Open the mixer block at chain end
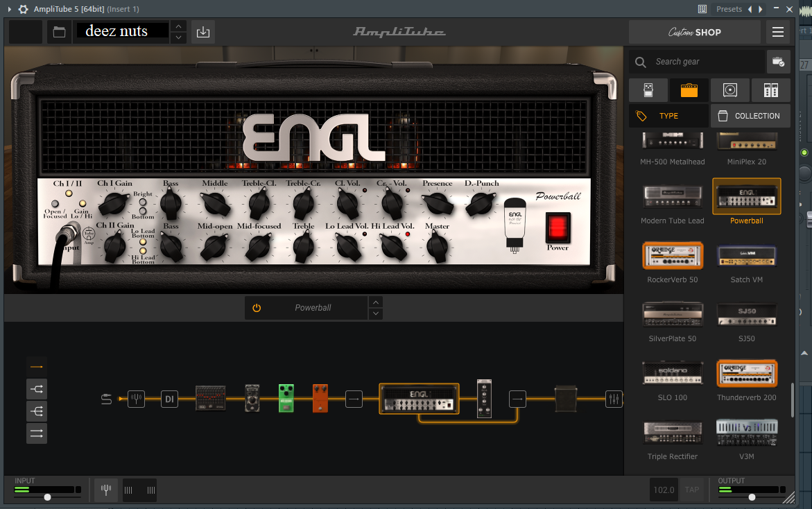The height and width of the screenshot is (509, 812). pyautogui.click(x=614, y=399)
